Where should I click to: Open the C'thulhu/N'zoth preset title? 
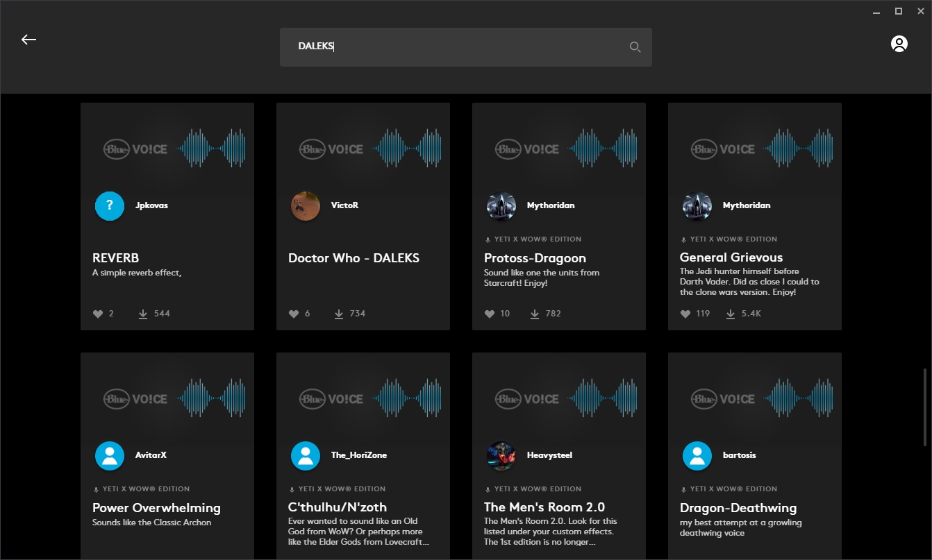point(338,508)
